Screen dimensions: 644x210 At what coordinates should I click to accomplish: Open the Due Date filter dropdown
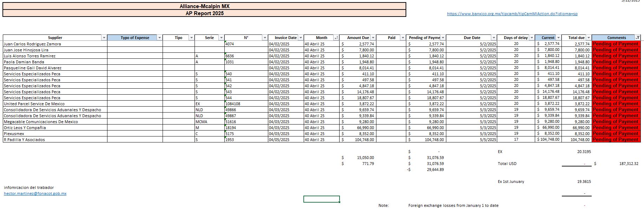tap(494, 38)
